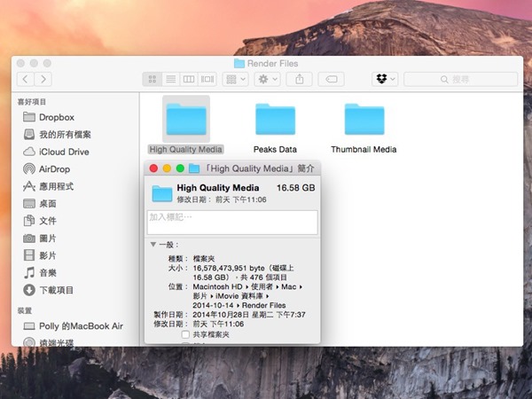
Task: Close the High Quality Media info window
Action: pyautogui.click(x=153, y=168)
